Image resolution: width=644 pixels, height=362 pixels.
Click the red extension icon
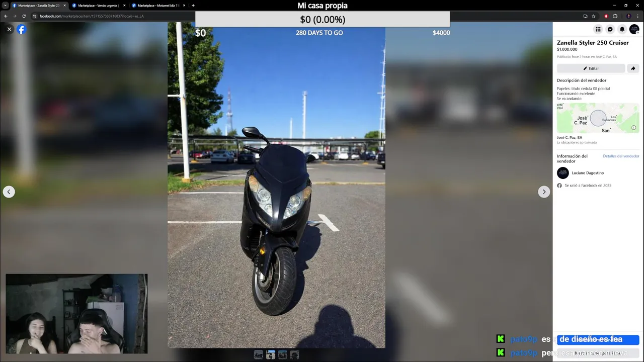pyautogui.click(x=606, y=16)
